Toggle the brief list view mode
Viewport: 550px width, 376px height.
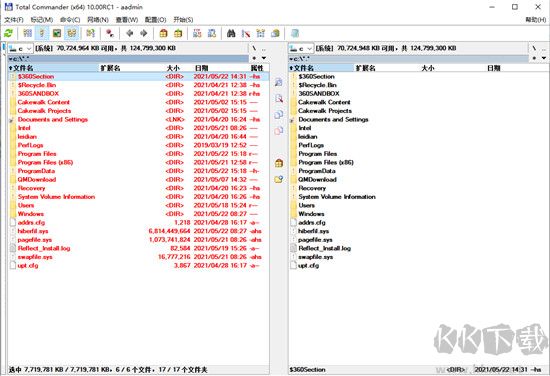[x=27, y=33]
